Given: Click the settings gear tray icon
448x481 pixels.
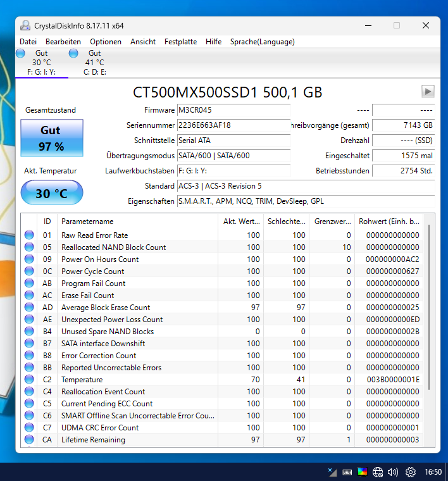Looking at the screenshot, I should point(411,472).
